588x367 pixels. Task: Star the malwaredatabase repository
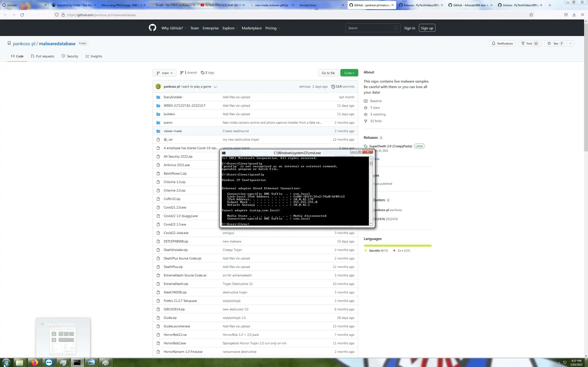555,43
